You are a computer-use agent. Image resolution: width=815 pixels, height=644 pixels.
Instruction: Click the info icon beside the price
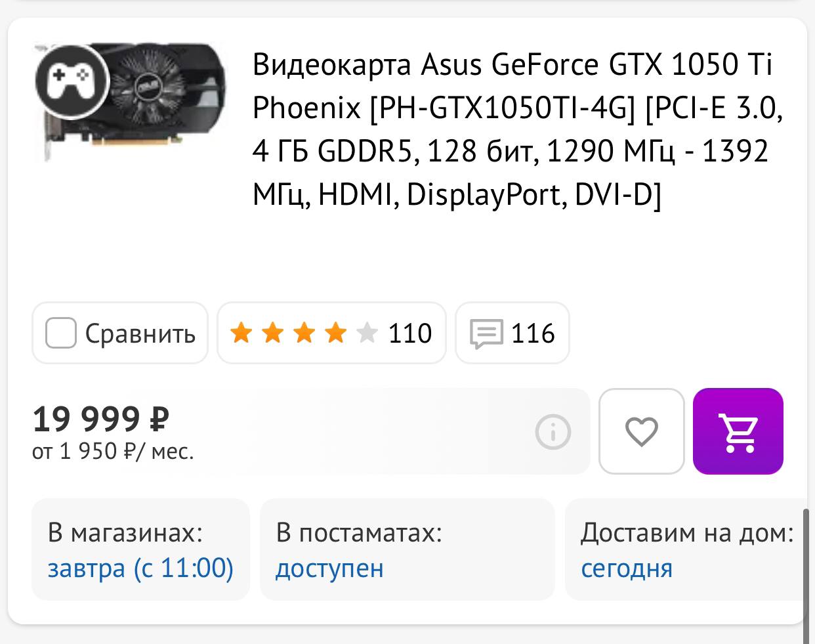[x=553, y=432]
